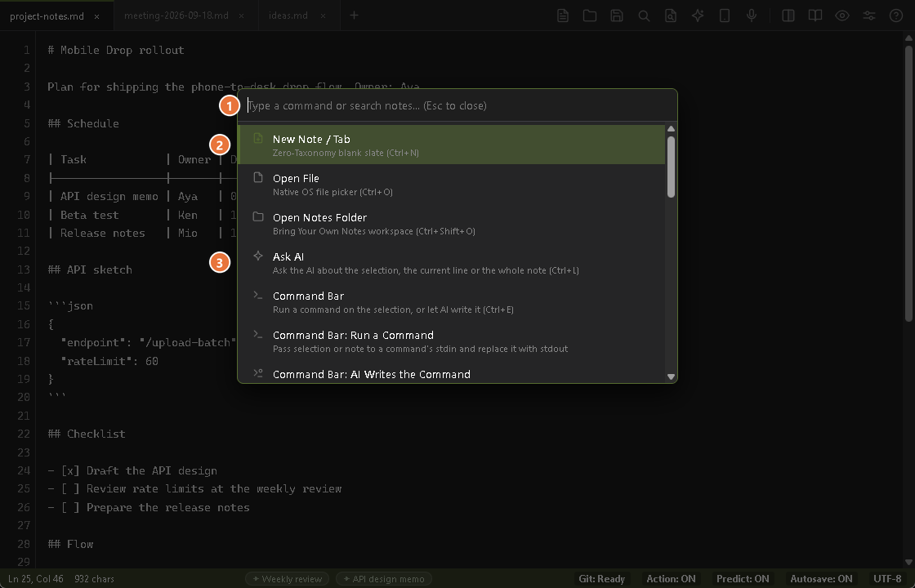915x588 pixels.
Task: Click the editor scrollbar down arrow
Action: coord(908,563)
